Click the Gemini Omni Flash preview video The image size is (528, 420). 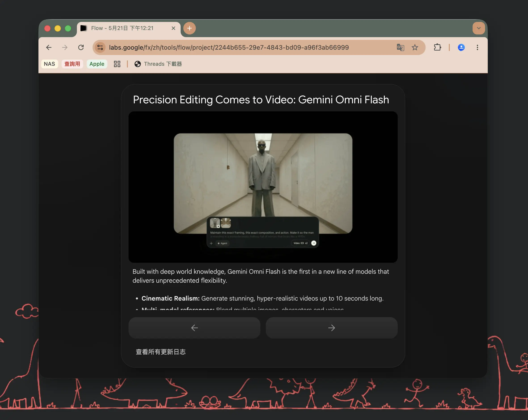point(263,187)
